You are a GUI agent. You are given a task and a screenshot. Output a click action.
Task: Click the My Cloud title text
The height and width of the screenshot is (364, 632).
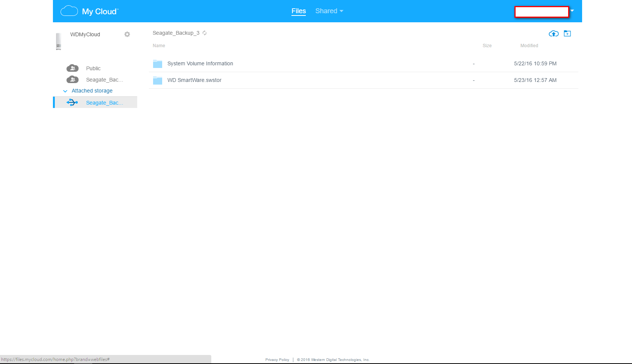tap(100, 11)
